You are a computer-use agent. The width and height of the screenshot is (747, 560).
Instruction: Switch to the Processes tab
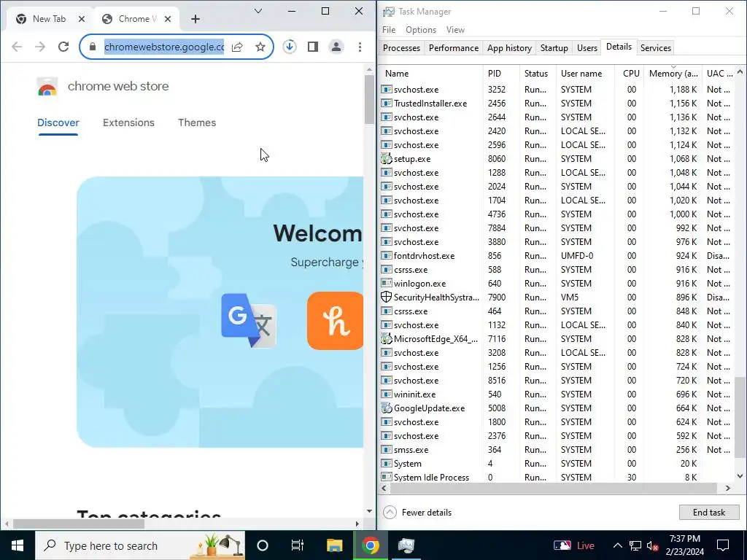click(402, 48)
